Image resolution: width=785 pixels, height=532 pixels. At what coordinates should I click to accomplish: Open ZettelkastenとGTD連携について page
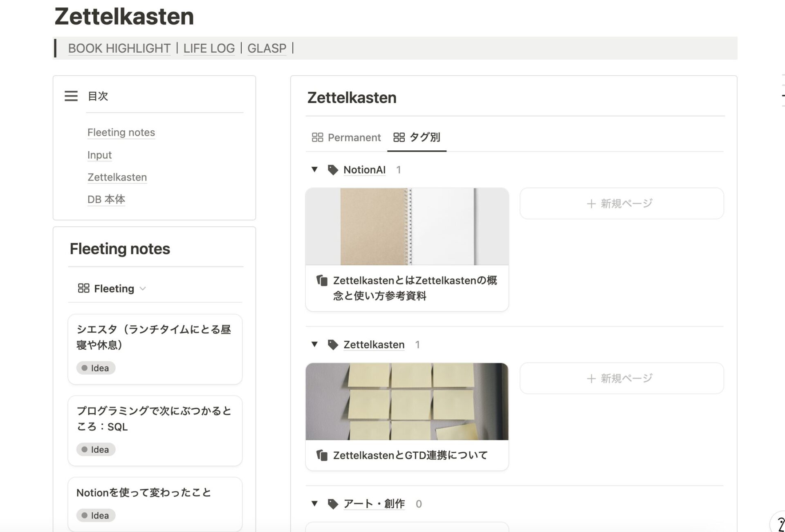coord(410,455)
